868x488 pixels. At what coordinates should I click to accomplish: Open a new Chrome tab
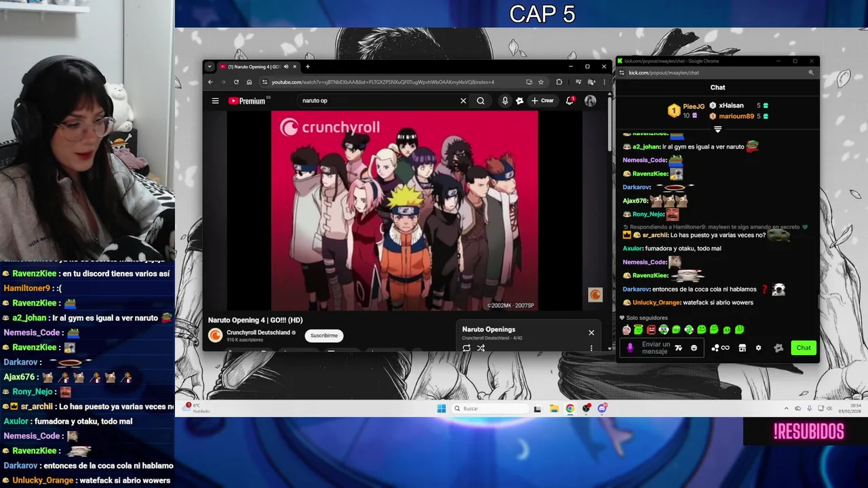(307, 66)
